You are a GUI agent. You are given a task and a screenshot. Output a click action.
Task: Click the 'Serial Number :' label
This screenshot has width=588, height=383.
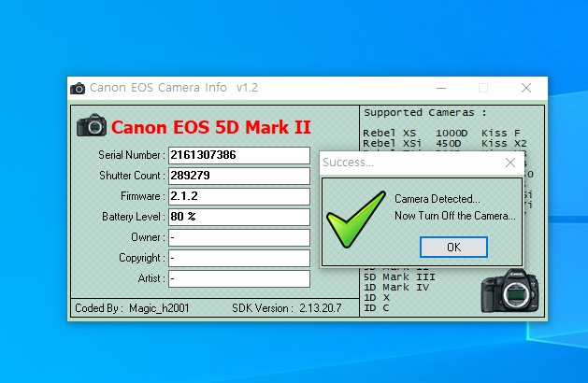point(132,155)
